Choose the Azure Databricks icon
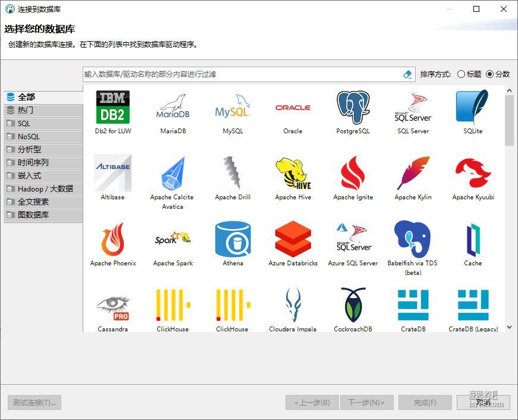Screen dimensions: 518x420 tap(293, 239)
